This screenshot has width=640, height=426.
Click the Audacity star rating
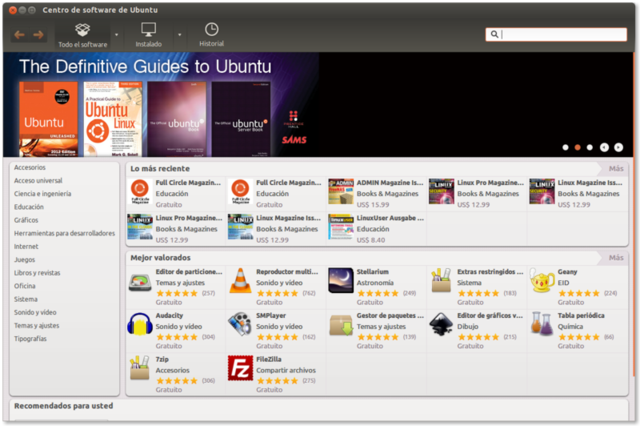click(x=177, y=337)
